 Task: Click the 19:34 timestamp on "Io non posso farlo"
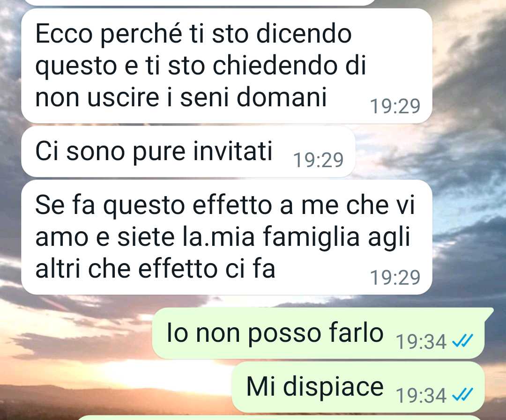(x=421, y=342)
